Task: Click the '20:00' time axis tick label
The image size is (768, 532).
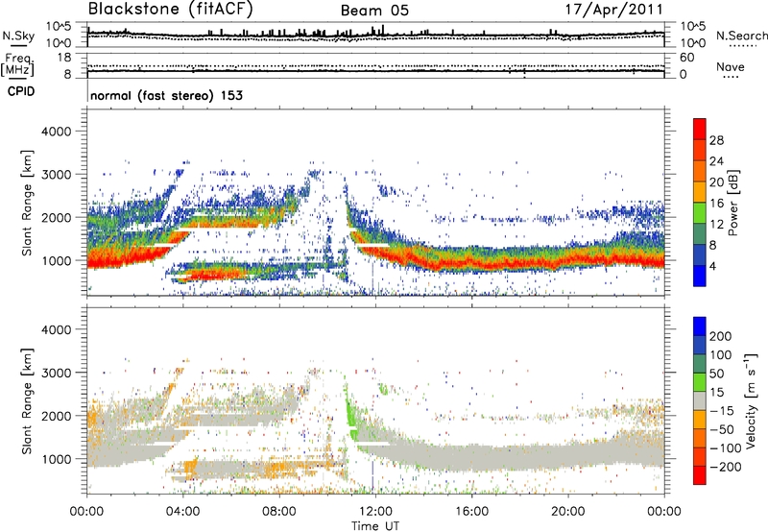Action: (568, 512)
